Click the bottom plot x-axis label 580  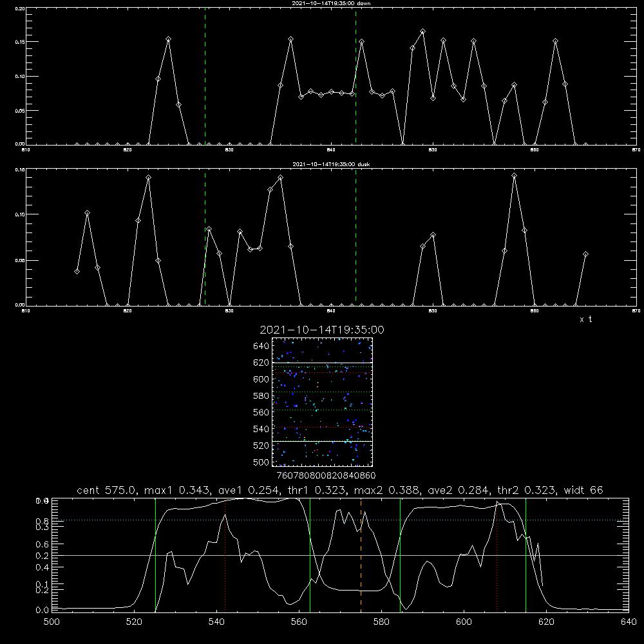pos(381,622)
